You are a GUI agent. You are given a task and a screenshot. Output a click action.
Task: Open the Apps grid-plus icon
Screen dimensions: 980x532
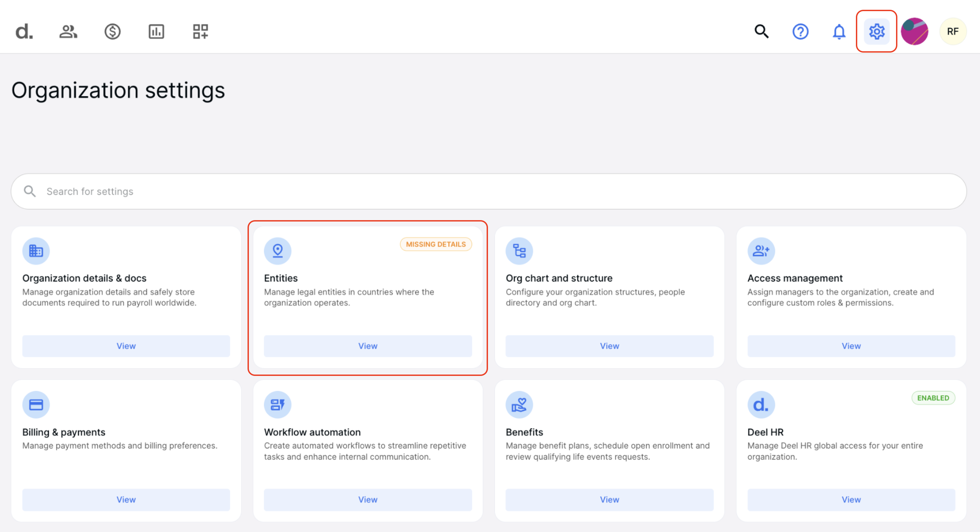coord(201,32)
